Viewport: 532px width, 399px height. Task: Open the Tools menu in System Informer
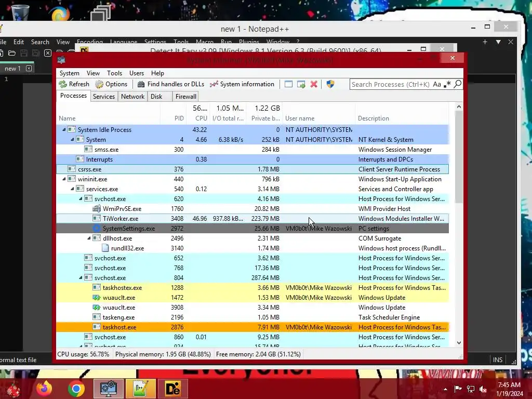click(114, 73)
